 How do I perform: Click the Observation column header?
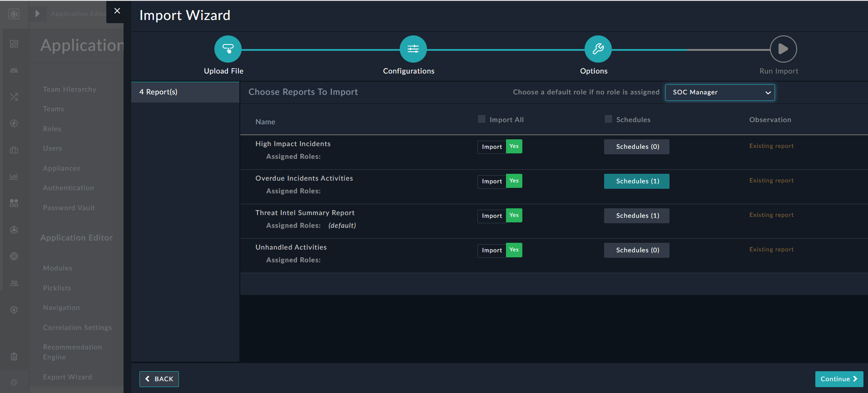770,120
